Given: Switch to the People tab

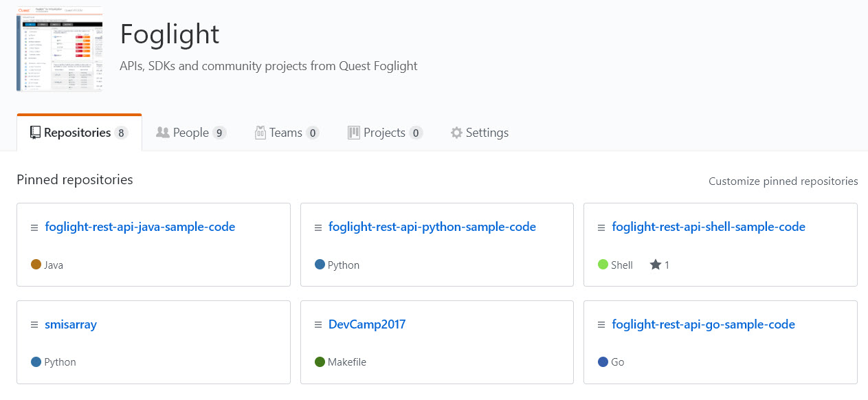Looking at the screenshot, I should [191, 133].
